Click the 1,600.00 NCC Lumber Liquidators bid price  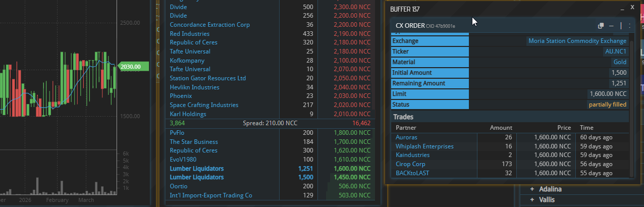coord(351,169)
